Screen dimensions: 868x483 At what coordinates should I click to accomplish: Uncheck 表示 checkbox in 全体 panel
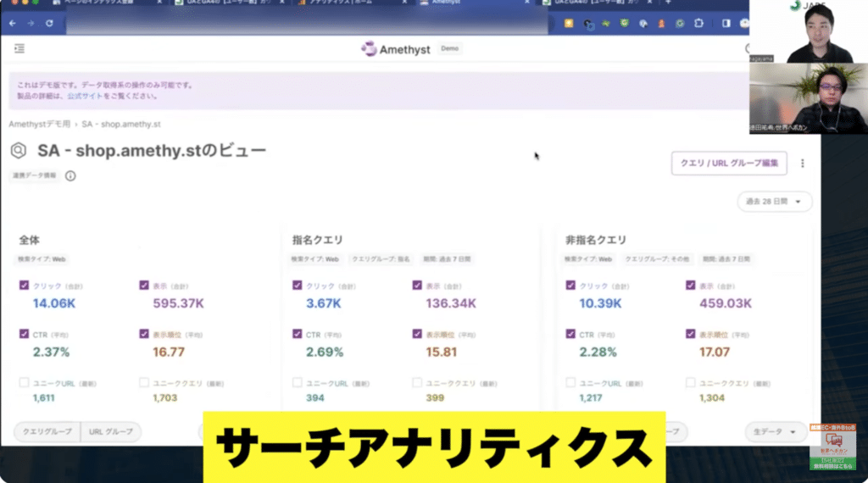coord(144,286)
